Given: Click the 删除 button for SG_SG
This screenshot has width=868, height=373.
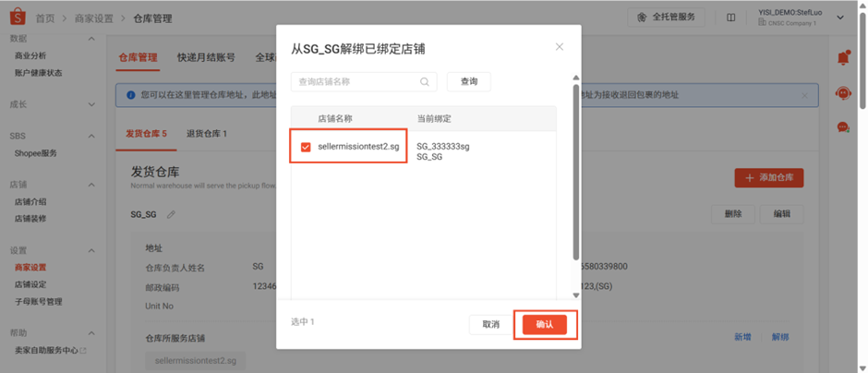Looking at the screenshot, I should pos(733,214).
